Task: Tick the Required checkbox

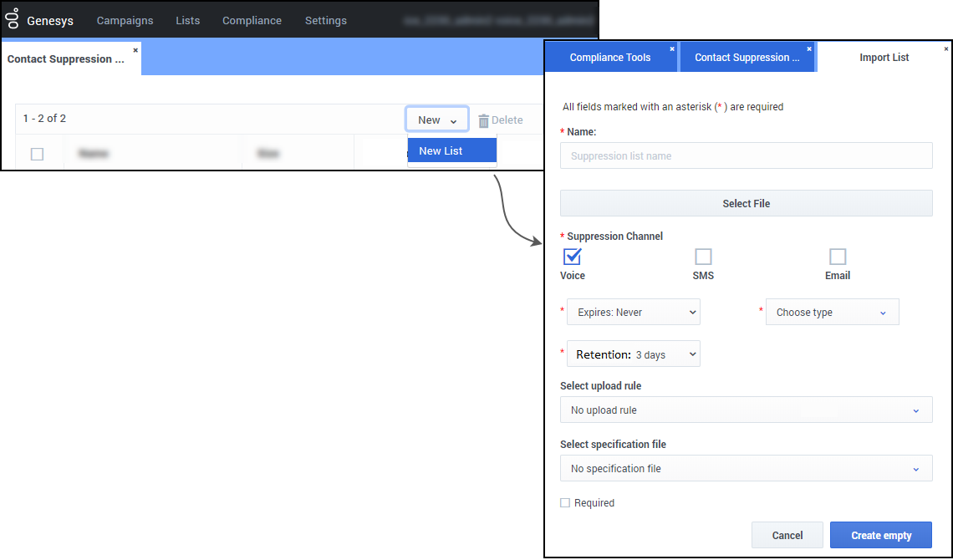Action: (x=565, y=503)
